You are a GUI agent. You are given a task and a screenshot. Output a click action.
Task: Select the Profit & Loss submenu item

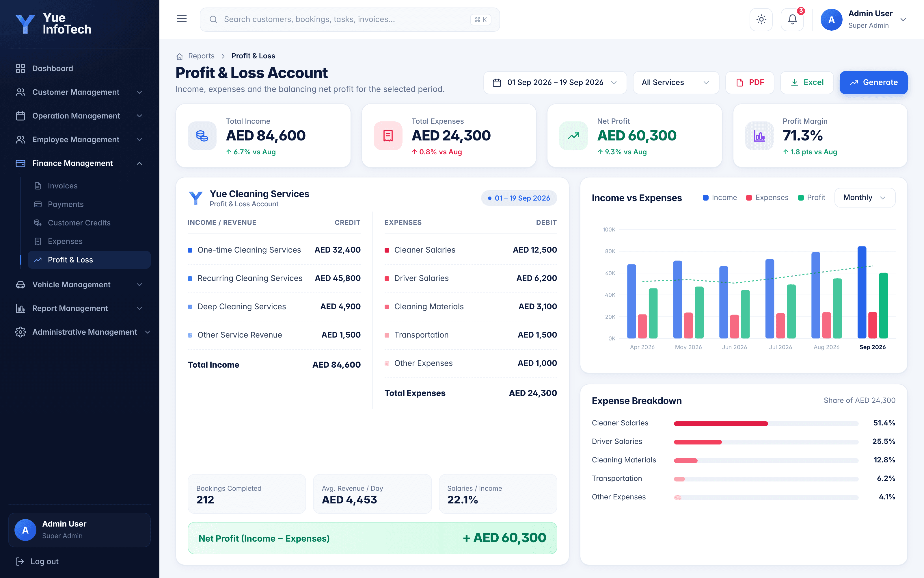(x=89, y=260)
